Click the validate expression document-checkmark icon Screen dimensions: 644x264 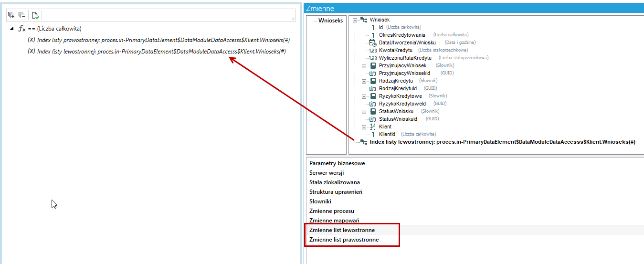[36, 15]
